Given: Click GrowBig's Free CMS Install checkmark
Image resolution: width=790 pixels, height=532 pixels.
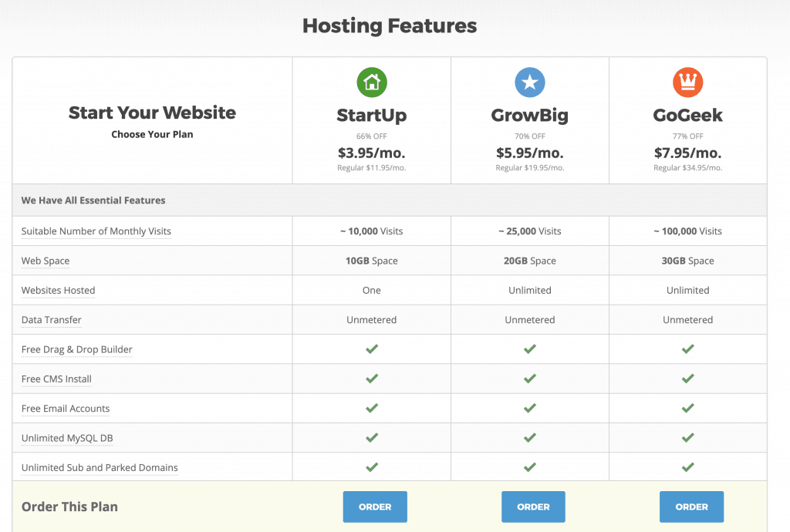Looking at the screenshot, I should 530,379.
